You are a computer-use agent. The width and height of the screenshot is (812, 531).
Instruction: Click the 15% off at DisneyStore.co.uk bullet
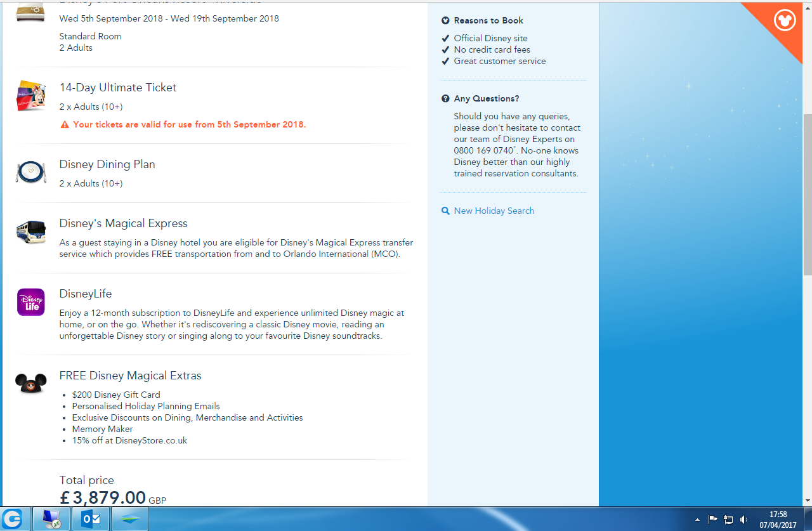(129, 440)
